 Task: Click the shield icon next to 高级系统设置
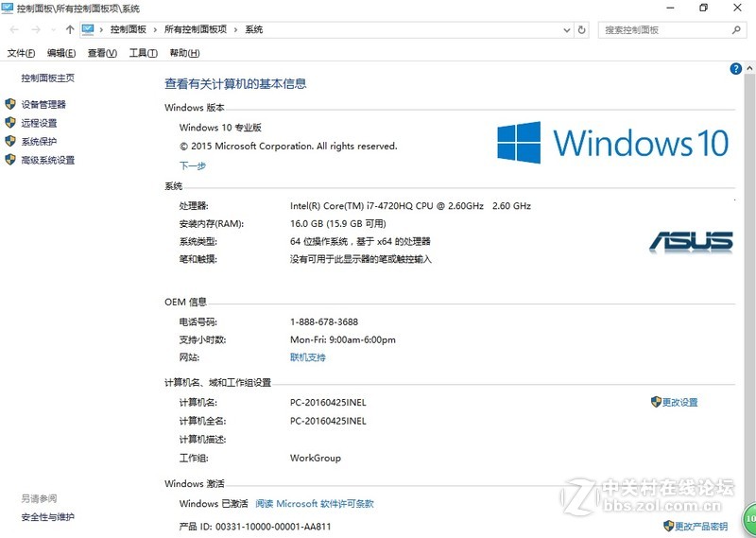point(10,160)
